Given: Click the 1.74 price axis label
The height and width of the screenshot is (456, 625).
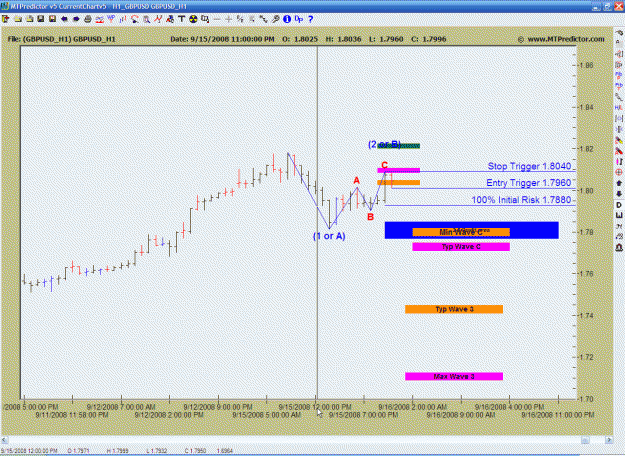Looking at the screenshot, I should click(x=586, y=315).
